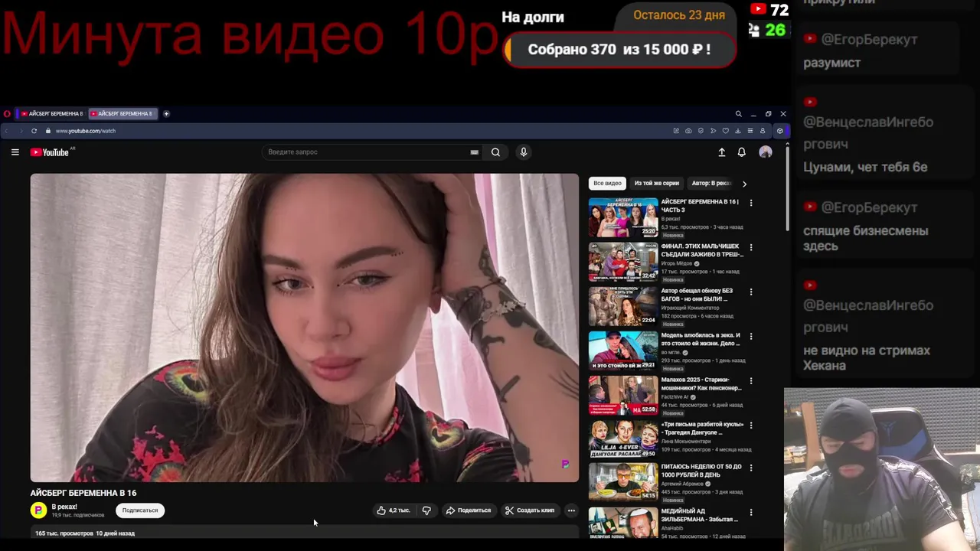Open options for «ПИТАЮСЬ НЕДЕЛЮ ОТ 50 ДО 1000» video
Viewport: 980px width, 551px height.
(x=751, y=468)
